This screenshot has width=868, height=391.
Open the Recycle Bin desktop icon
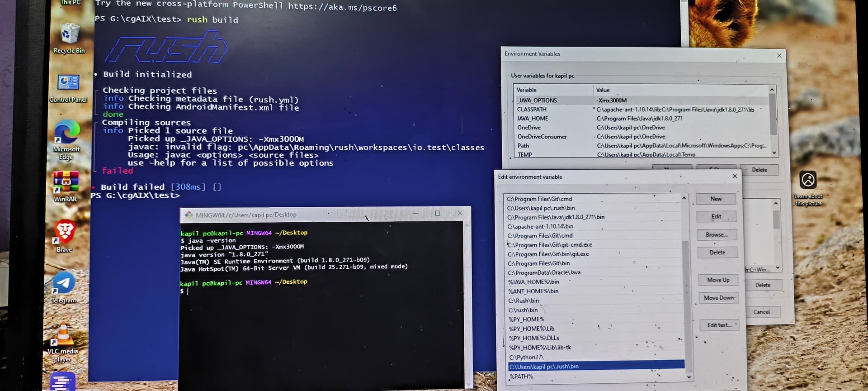click(69, 39)
